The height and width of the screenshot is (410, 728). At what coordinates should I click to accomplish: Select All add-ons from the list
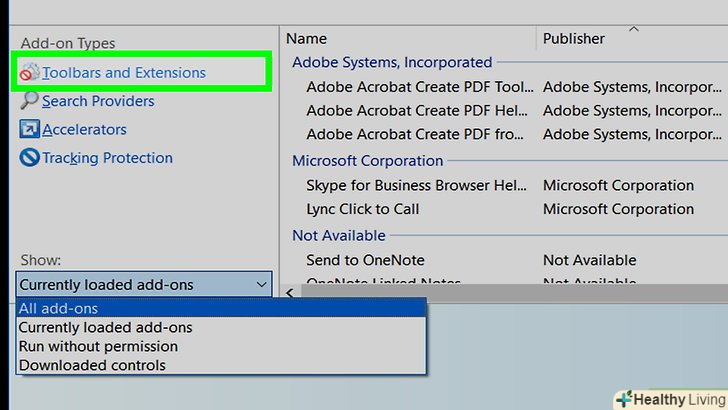coord(58,309)
